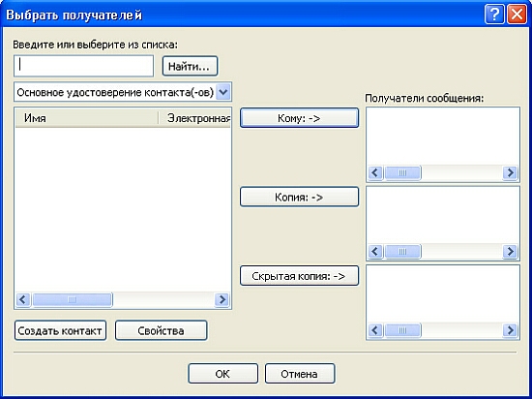Click the Копия recipients box left scroll arrow
Screen dimensions: 532x399
coord(375,251)
